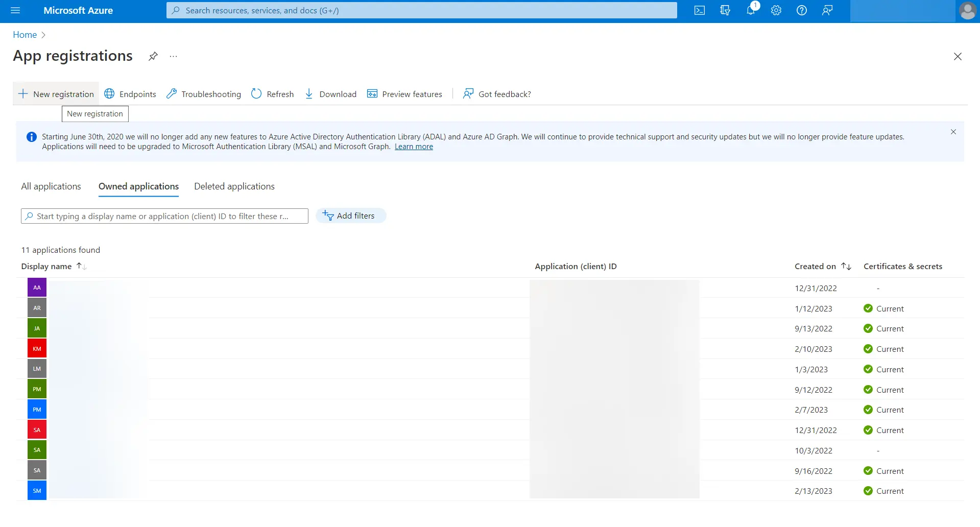Open the more options ellipsis beside the title

[174, 56]
